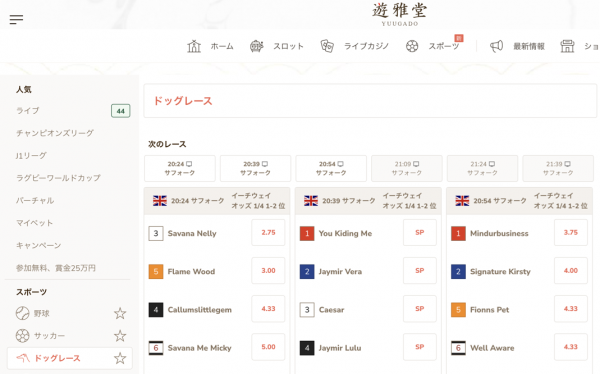Screen dimensions: 600x374
Task: Select the 21:09 サフォーク race tab
Action: (x=407, y=168)
